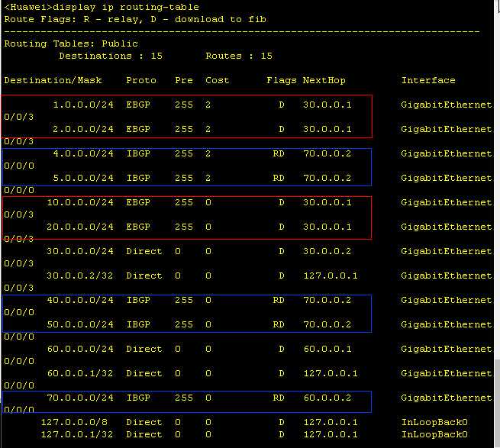Click cost 2 in the 1.0.0.0/24 row

(208, 105)
